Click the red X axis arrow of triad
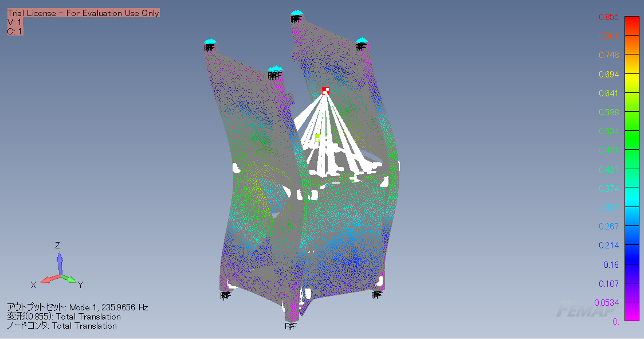The image size is (644, 339). [x=47, y=280]
